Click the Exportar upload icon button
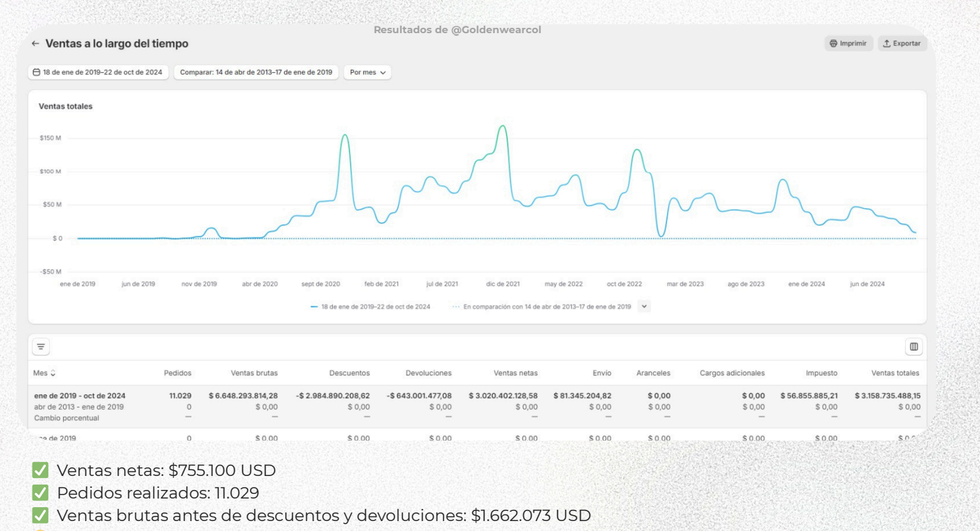This screenshot has height=531, width=980. pyautogui.click(x=902, y=44)
